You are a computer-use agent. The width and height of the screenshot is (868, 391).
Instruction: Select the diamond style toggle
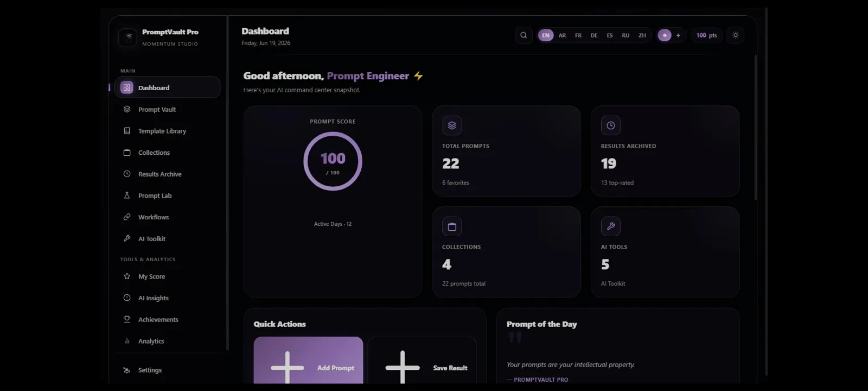(x=665, y=35)
